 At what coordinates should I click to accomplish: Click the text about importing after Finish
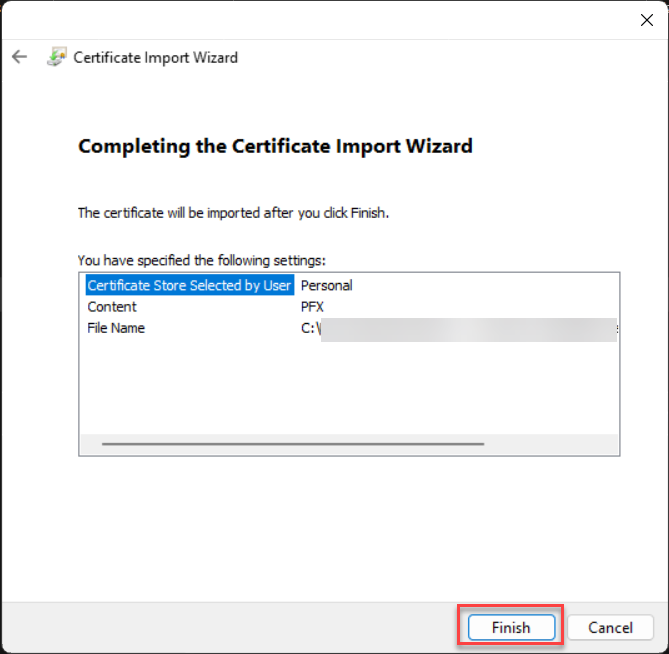233,213
